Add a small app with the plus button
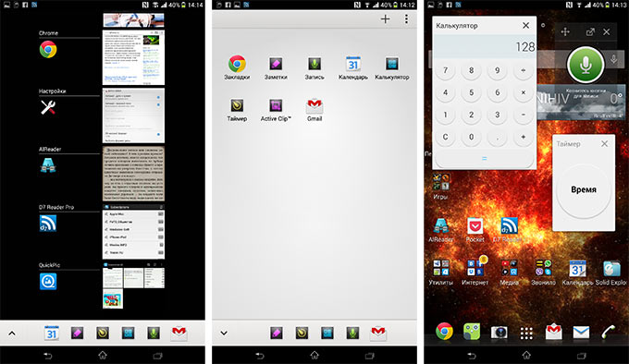 (x=385, y=18)
